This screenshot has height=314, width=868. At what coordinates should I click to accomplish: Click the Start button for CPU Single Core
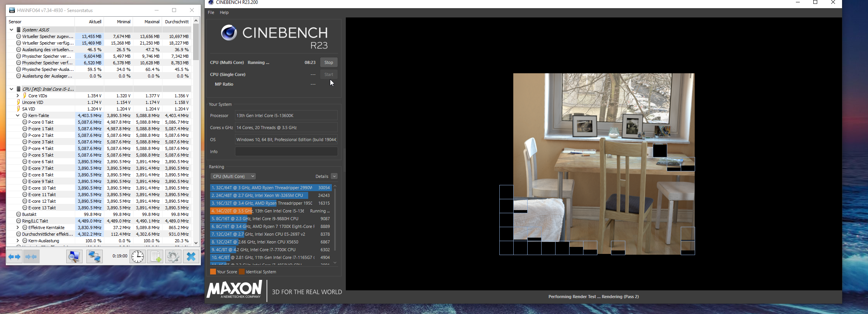pos(329,74)
